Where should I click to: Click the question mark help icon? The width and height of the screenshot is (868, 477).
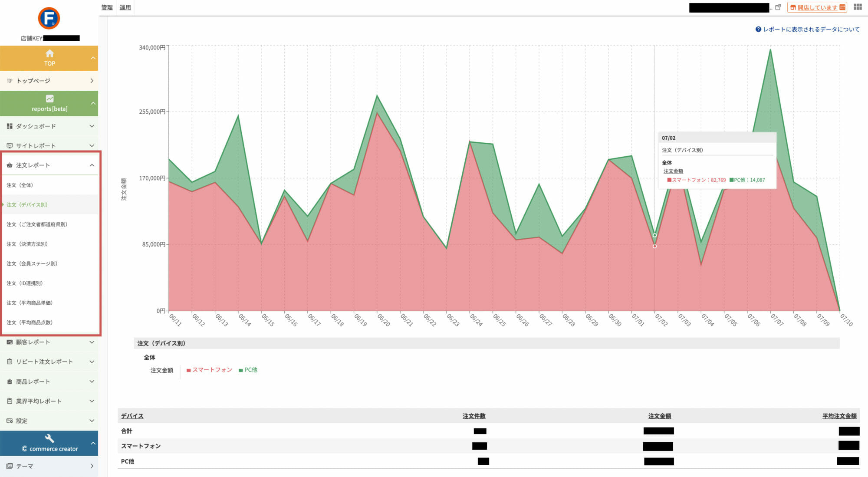(x=758, y=29)
